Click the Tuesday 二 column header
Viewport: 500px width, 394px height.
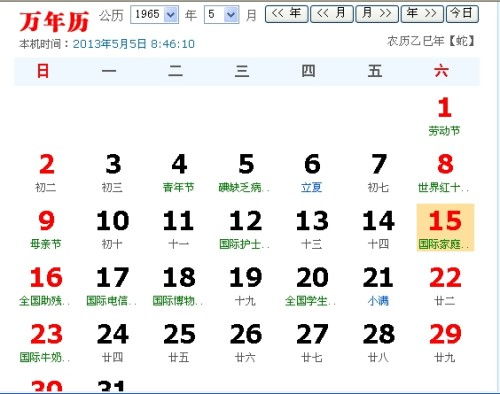click(176, 71)
